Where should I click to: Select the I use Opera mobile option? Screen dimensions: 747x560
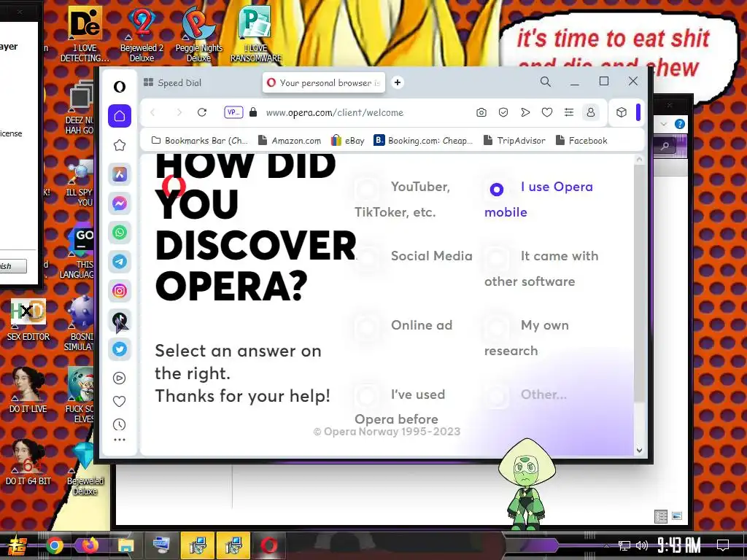538,199
